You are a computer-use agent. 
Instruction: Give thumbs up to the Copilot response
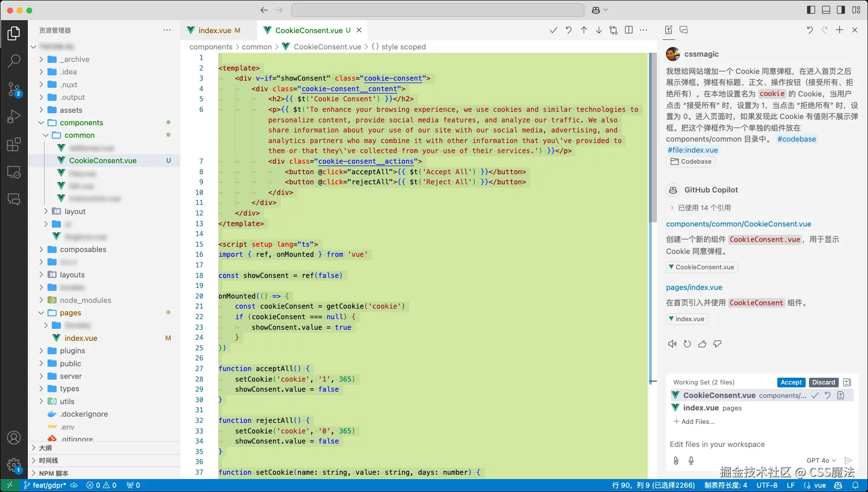point(702,344)
